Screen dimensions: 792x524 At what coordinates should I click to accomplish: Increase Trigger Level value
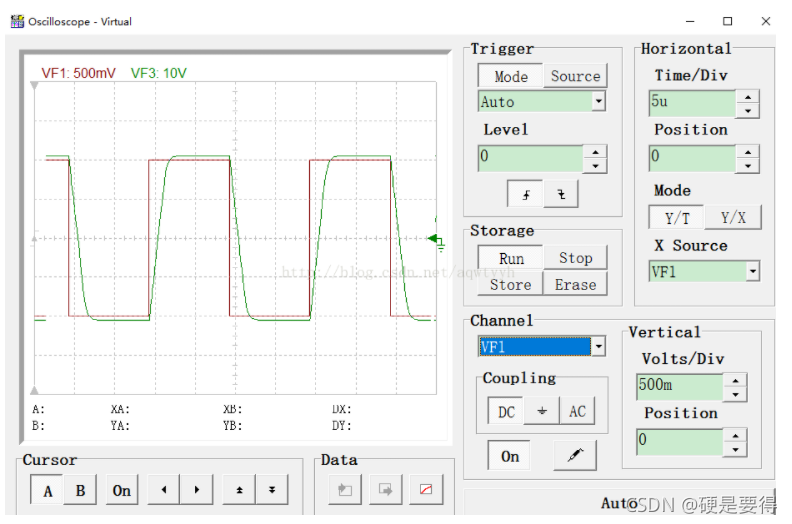(596, 152)
